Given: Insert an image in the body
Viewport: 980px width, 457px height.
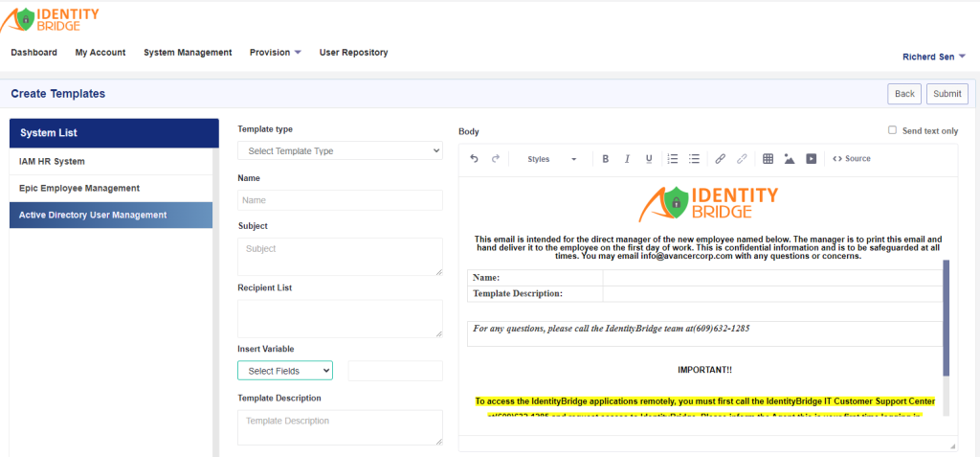Looking at the screenshot, I should 790,159.
